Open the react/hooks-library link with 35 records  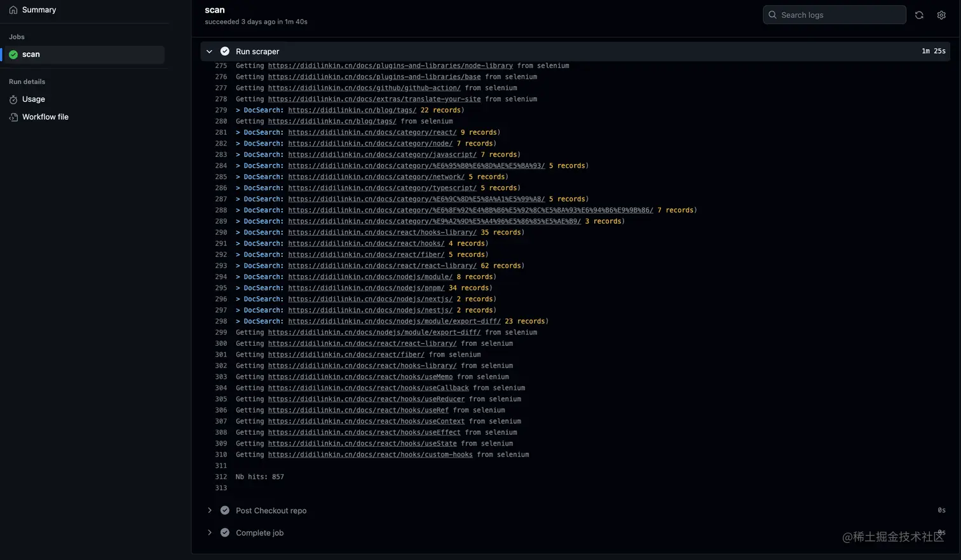383,233
